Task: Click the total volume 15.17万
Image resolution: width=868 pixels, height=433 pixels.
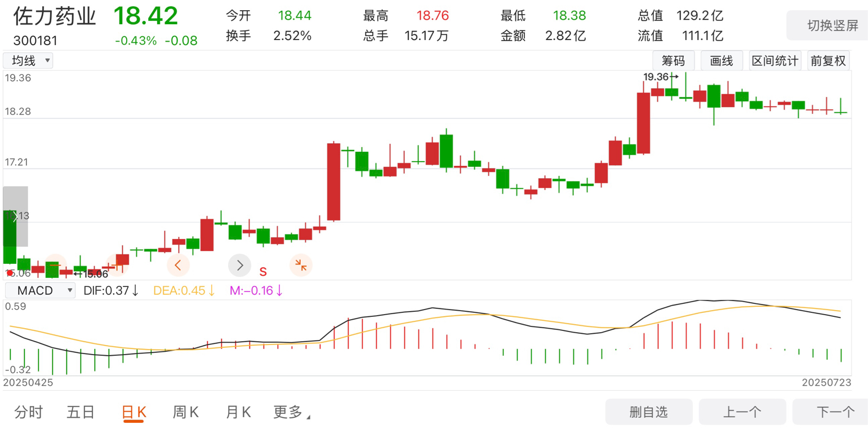Action: click(x=427, y=36)
